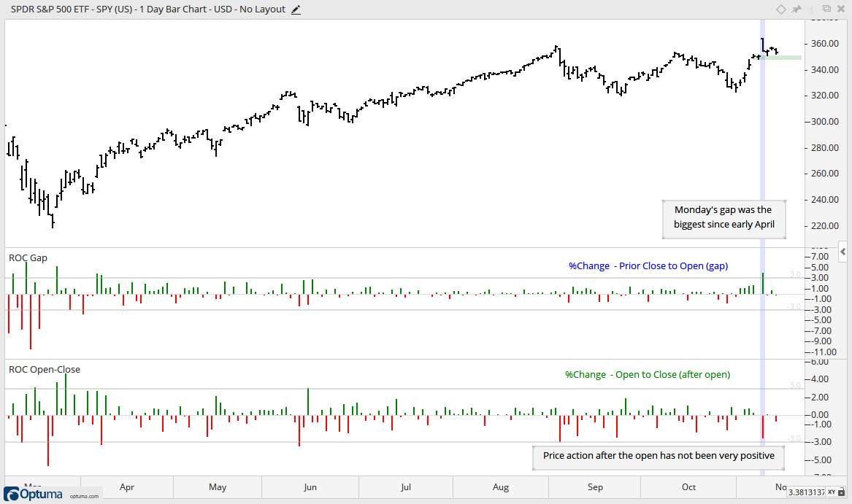This screenshot has height=504, width=852.
Task: Click the XY label beside the lock
Action: pos(832,492)
